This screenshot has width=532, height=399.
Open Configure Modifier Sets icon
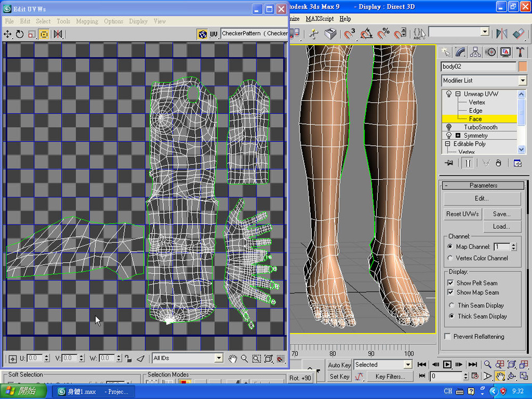[x=518, y=163]
